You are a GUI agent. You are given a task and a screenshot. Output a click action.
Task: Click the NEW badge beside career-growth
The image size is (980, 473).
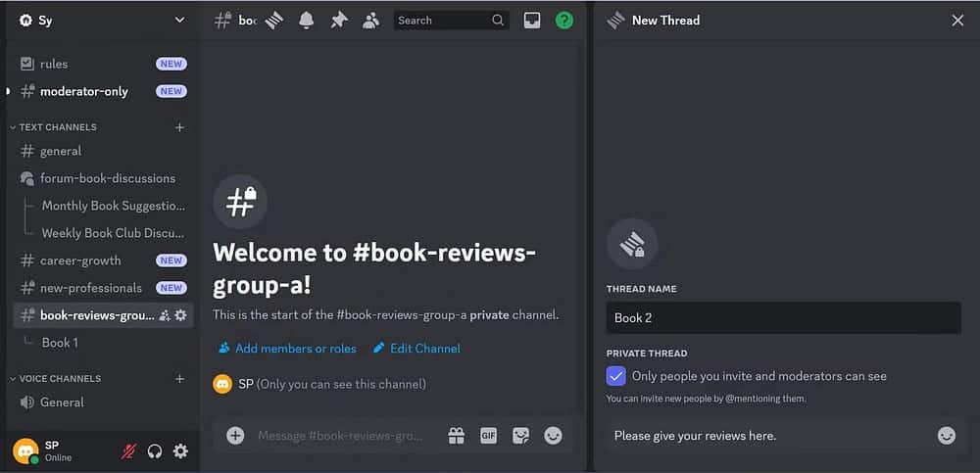click(x=171, y=260)
